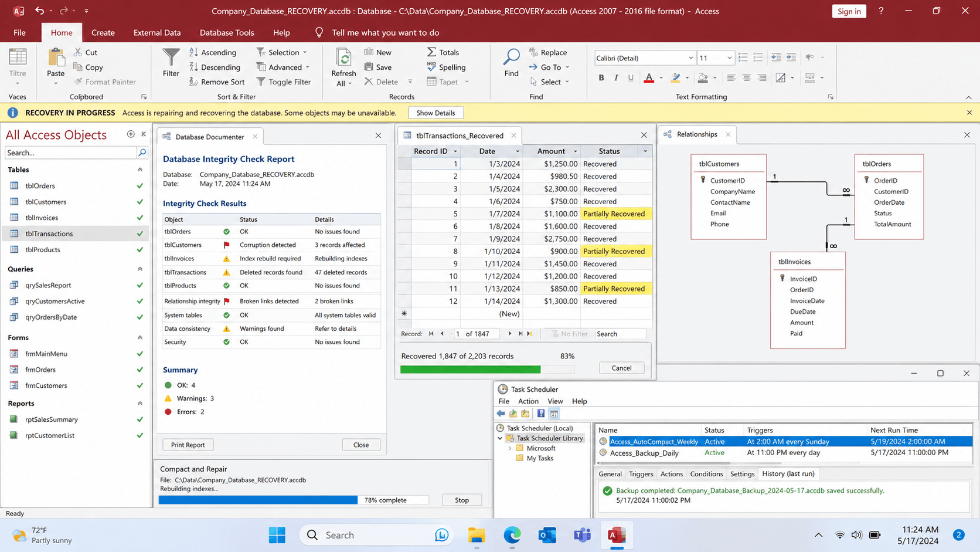Open Action menu in Task Scheduler

528,401
